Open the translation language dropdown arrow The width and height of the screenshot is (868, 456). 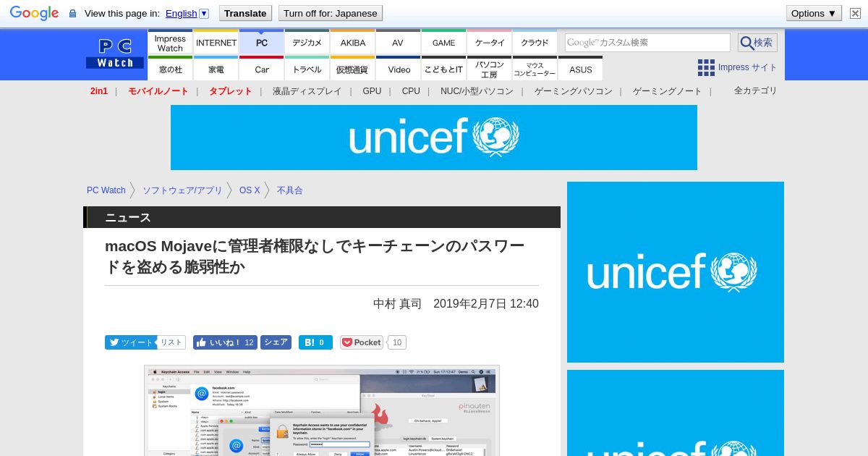tap(204, 13)
